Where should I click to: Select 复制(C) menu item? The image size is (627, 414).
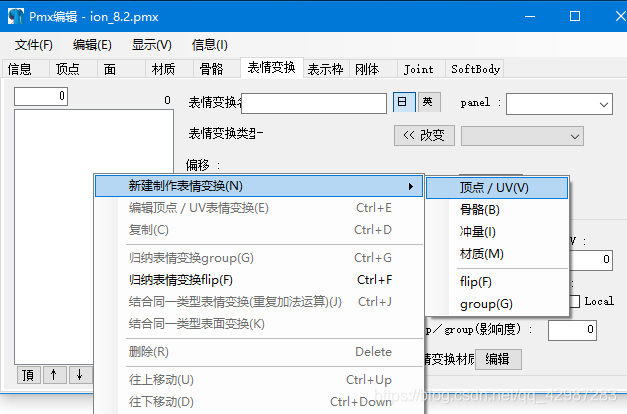click(x=259, y=230)
